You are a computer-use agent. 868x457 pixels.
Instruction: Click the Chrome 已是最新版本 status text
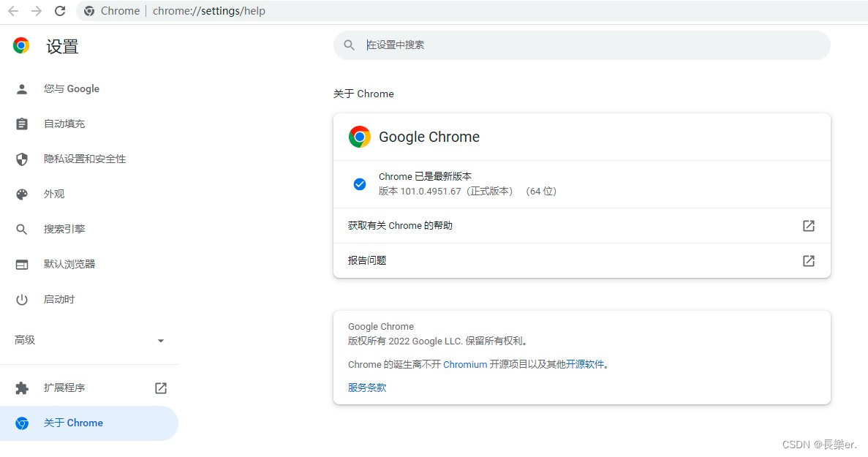click(425, 176)
